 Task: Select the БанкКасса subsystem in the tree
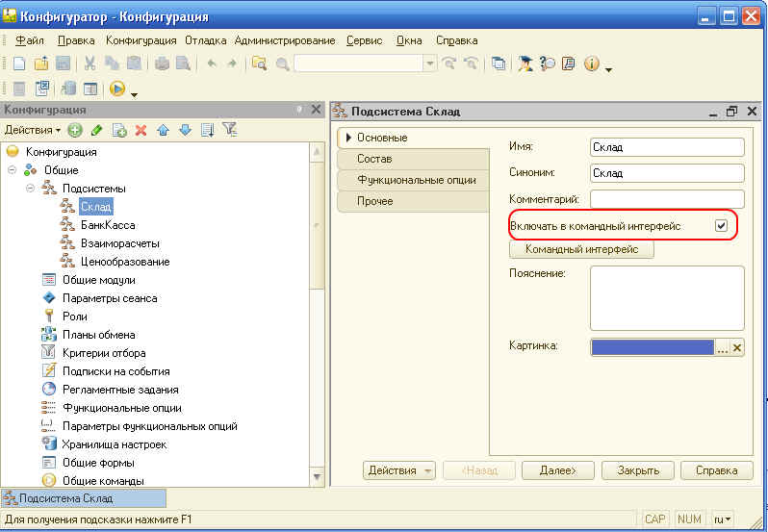pos(108,225)
